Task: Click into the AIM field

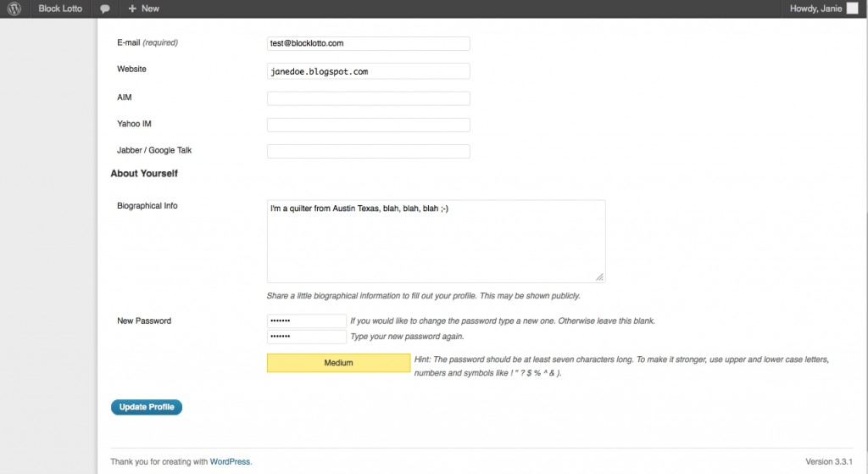Action: click(369, 98)
